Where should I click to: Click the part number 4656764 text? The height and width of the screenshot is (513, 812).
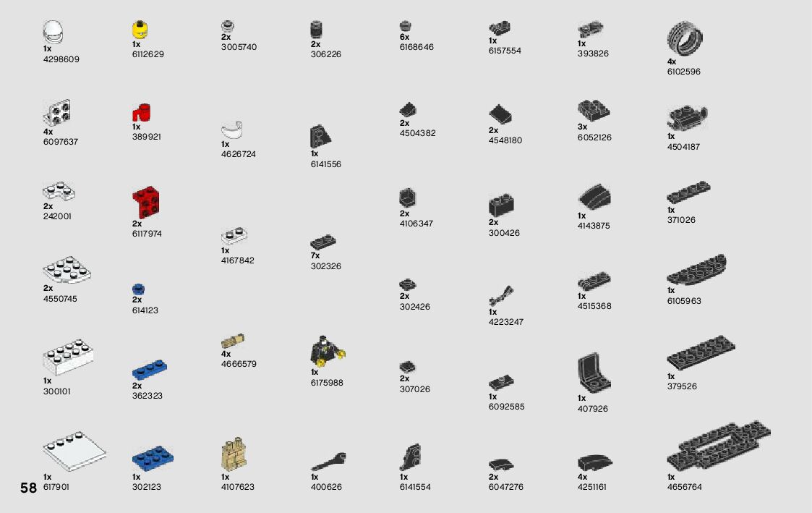pyautogui.click(x=684, y=488)
